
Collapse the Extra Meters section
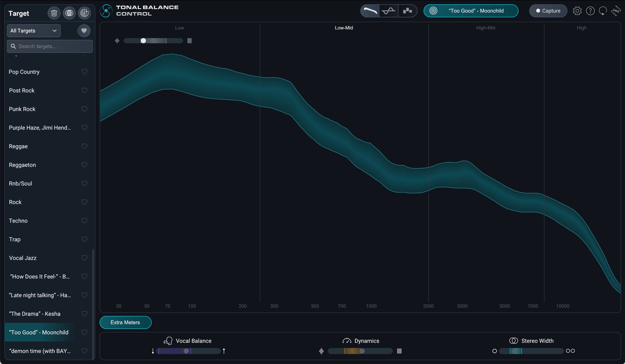click(x=125, y=322)
